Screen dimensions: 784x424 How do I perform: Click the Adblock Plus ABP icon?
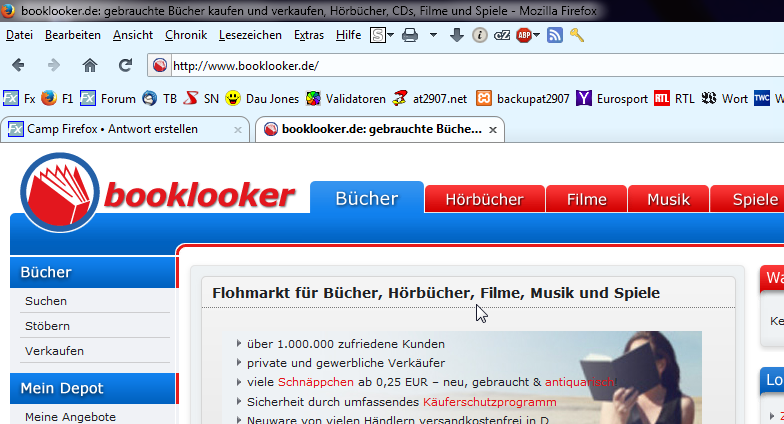(x=524, y=35)
